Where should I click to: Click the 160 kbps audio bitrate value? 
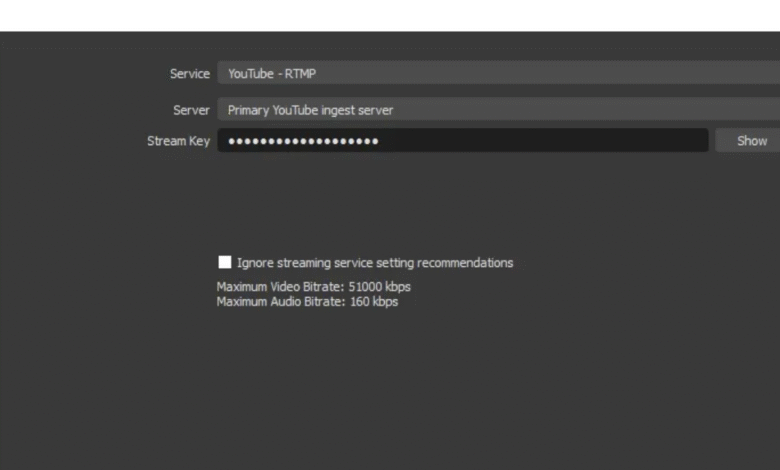(x=374, y=302)
